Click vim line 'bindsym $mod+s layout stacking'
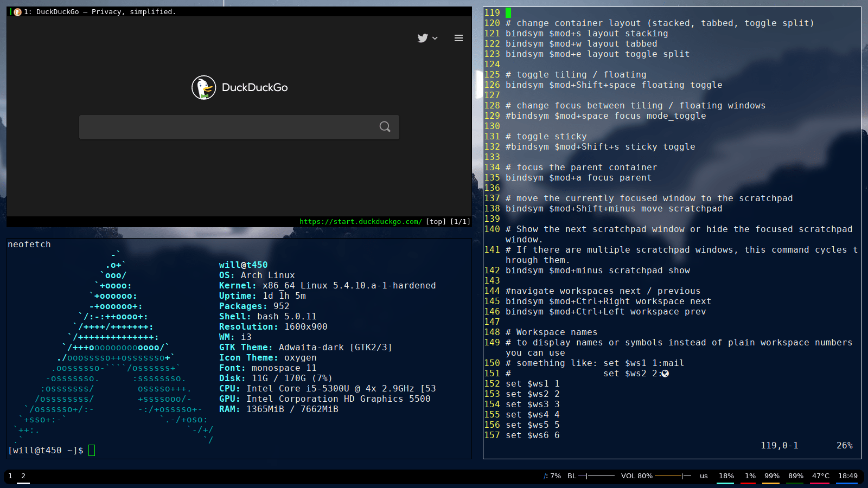Screen dimensions: 868x488 [x=586, y=34]
